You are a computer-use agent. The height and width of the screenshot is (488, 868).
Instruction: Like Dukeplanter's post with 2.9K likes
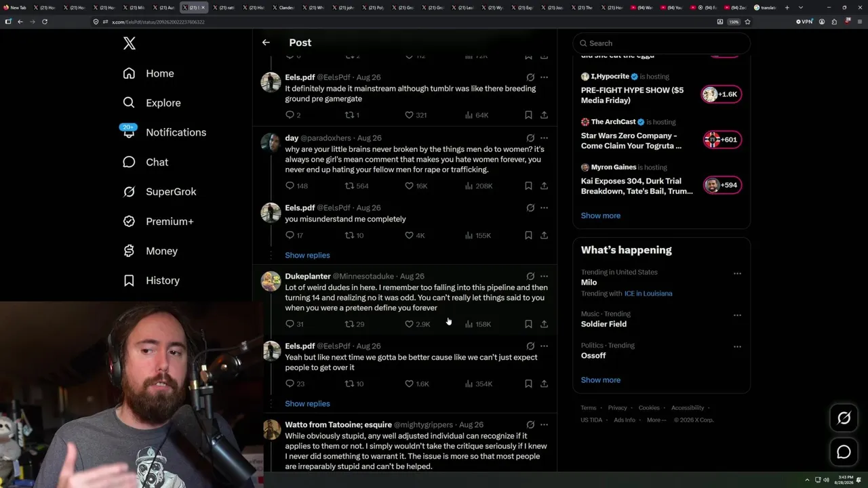(417, 324)
